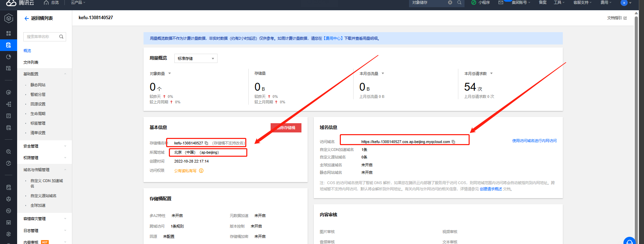Collapse the 域名与传输管理 section
Screen dimensions: 644x244
point(45,170)
